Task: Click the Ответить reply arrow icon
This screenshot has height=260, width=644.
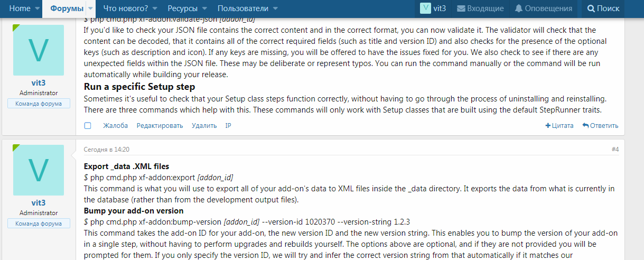Action: (x=585, y=126)
